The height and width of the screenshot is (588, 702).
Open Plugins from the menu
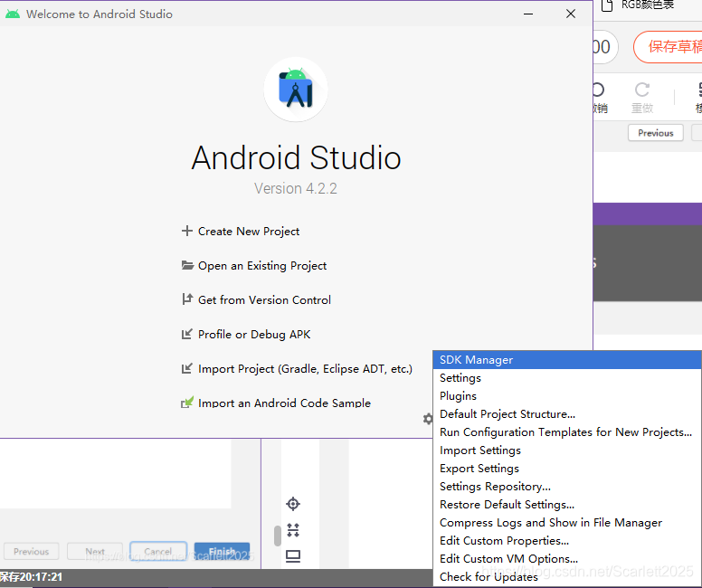[567, 396]
